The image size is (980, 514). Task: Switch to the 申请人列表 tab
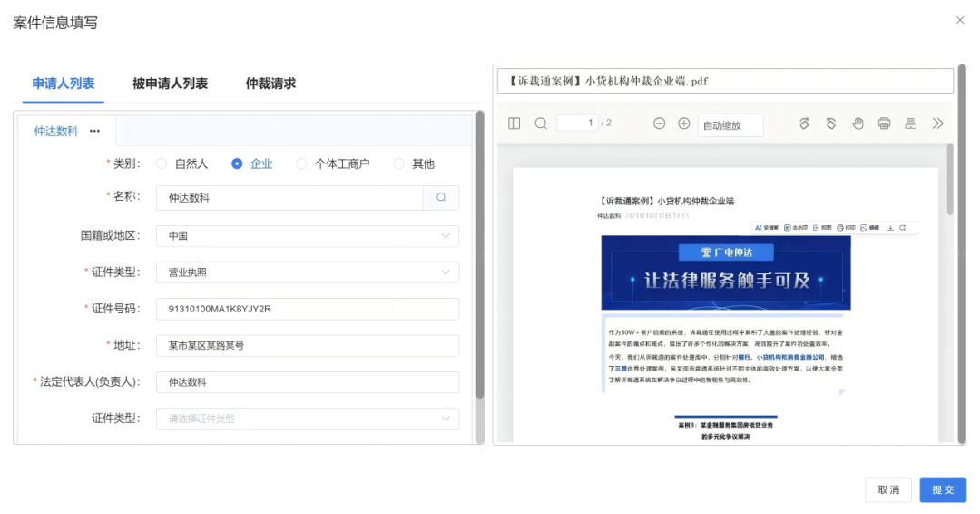coord(64,84)
